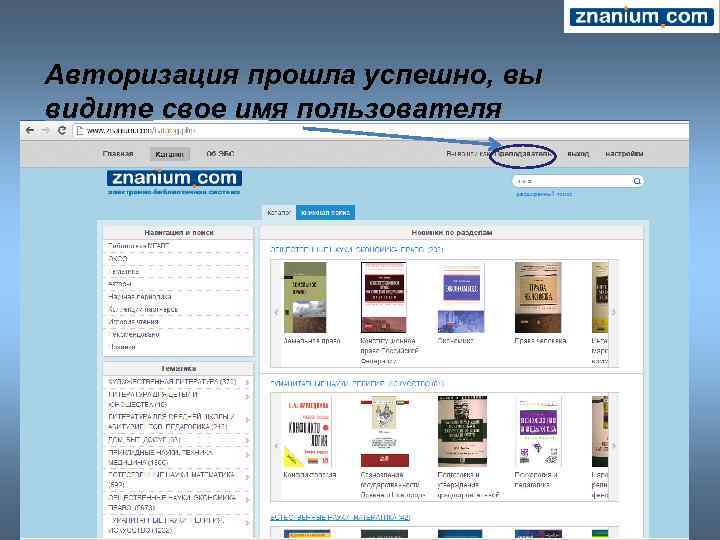
Task: Focus the address bar showing www.znanium.com
Action: coord(379,131)
